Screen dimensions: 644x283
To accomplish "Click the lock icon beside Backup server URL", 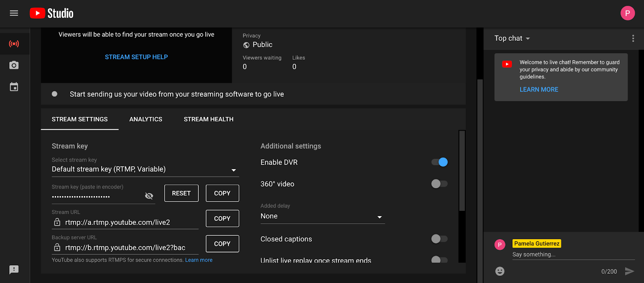I will [x=57, y=247].
